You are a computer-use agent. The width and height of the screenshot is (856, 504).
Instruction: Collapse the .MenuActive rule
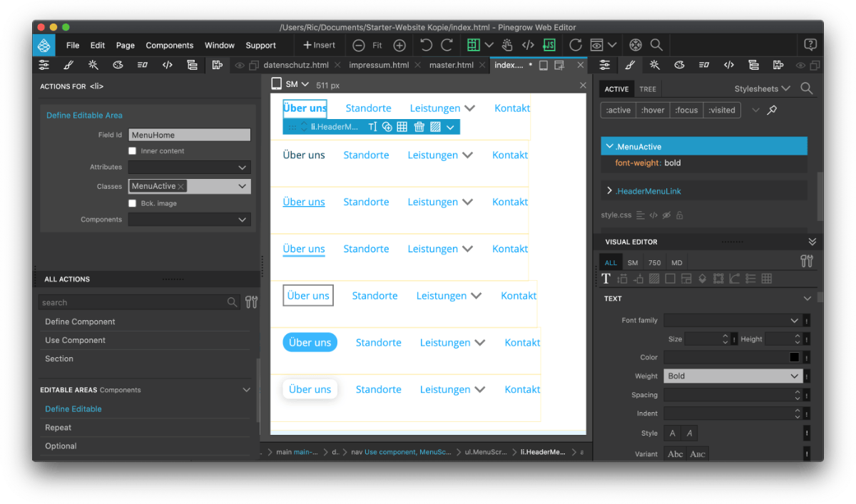point(610,146)
